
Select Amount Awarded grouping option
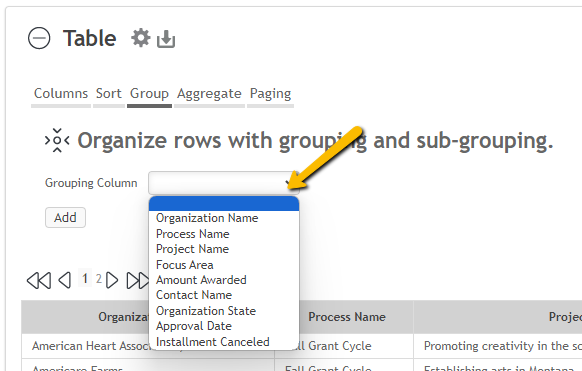pyautogui.click(x=224, y=280)
